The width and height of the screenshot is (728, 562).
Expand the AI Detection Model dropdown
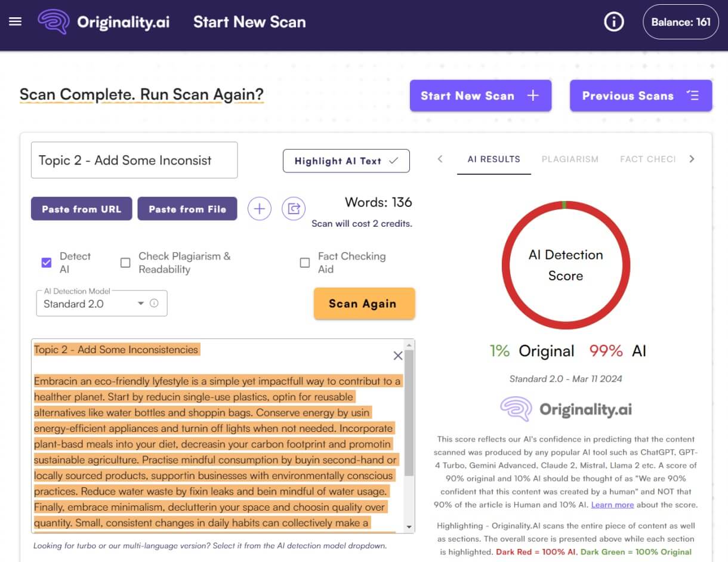[141, 303]
